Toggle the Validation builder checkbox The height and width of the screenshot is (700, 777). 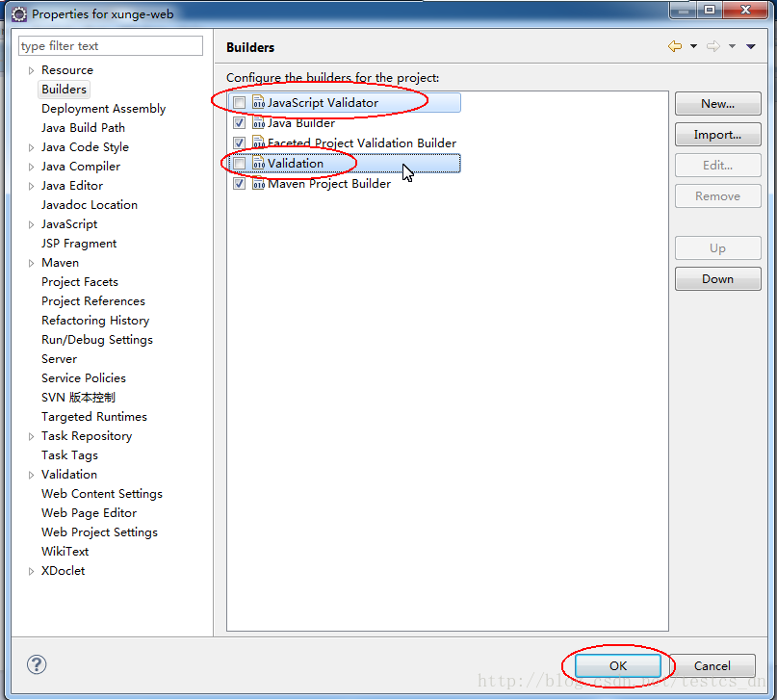click(240, 164)
